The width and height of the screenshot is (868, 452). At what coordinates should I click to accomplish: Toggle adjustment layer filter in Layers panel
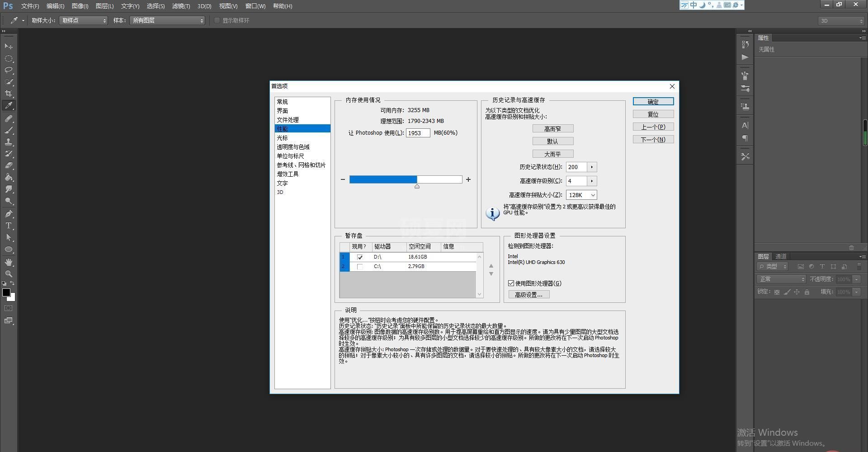(811, 267)
